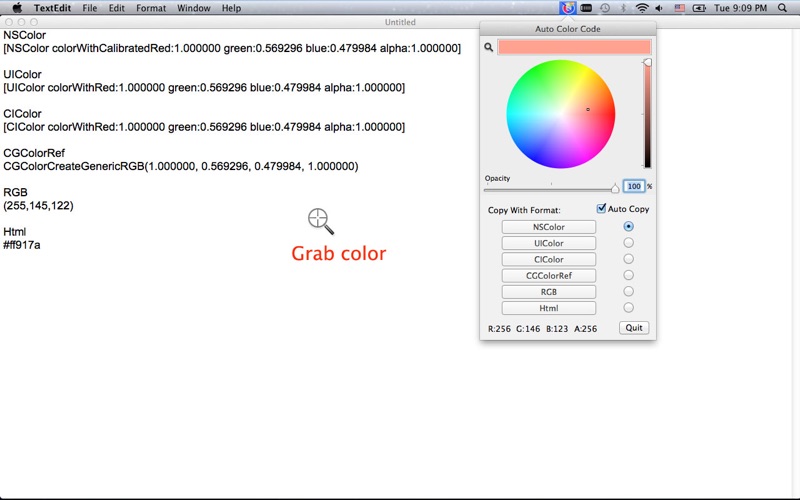The image size is (800, 500).
Task: Select the UIColor radio button
Action: pyautogui.click(x=629, y=242)
